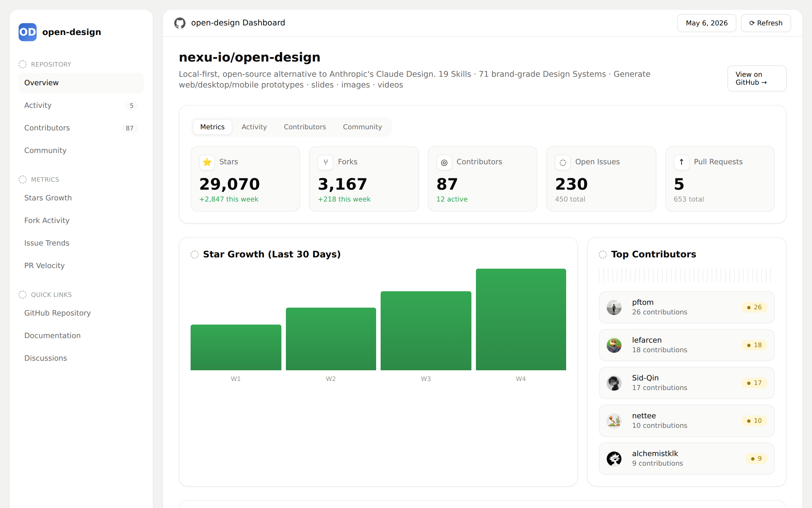Click the star icon on Stars card

[207, 162]
